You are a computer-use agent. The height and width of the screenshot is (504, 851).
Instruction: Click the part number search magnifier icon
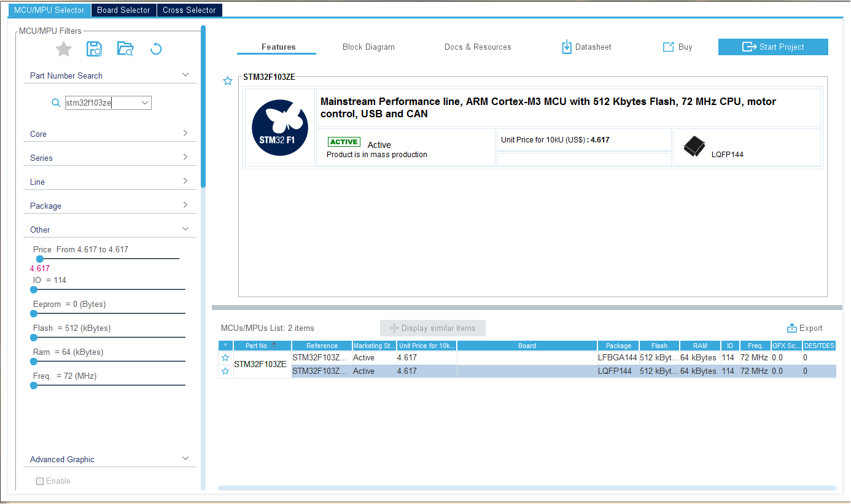pos(56,103)
